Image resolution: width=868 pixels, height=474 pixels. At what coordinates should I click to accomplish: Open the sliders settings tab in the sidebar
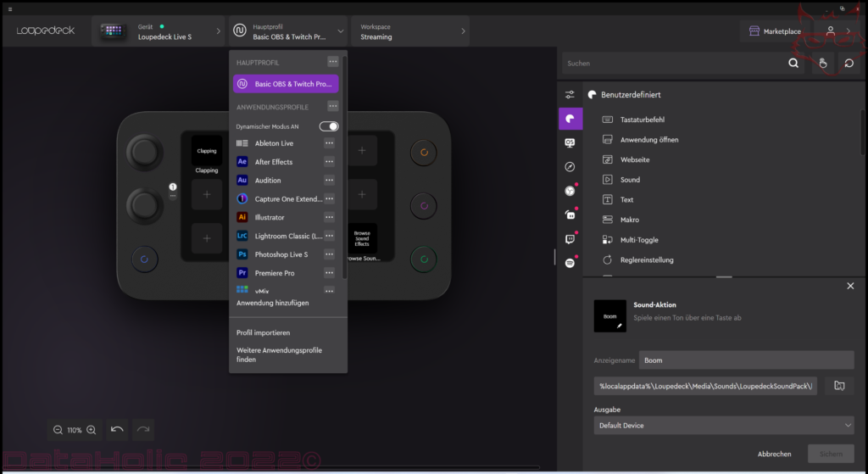(570, 95)
